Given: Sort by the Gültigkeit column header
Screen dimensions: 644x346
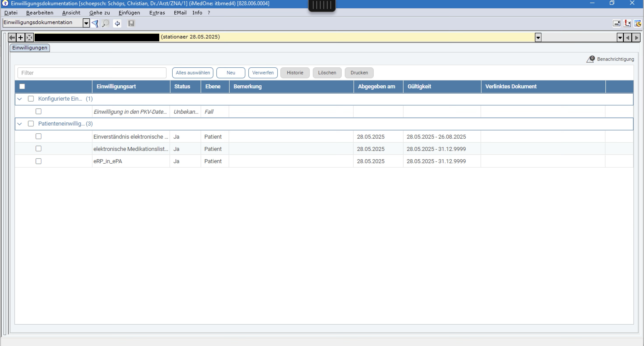Looking at the screenshot, I should coord(419,87).
